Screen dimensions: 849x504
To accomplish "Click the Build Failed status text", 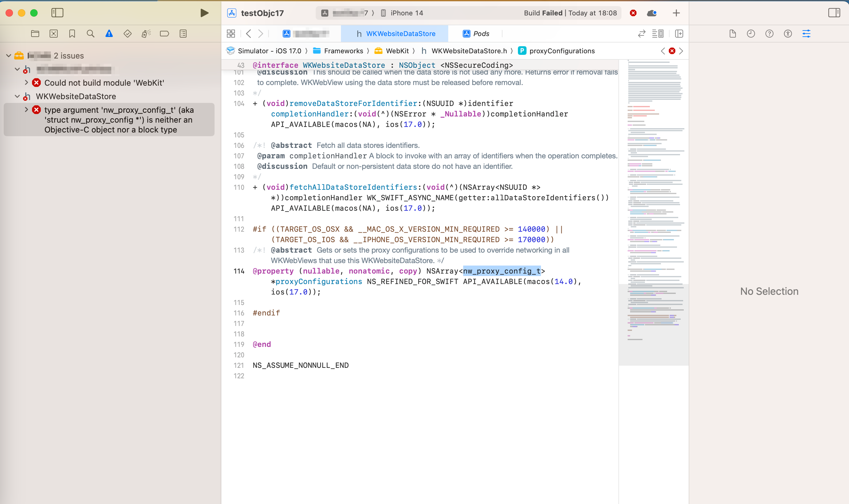I will coord(570,13).
